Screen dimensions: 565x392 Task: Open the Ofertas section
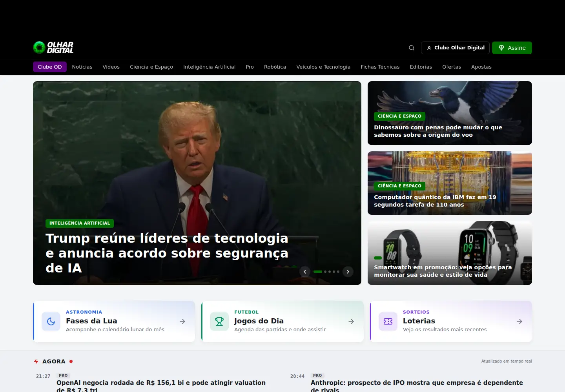[x=452, y=67]
